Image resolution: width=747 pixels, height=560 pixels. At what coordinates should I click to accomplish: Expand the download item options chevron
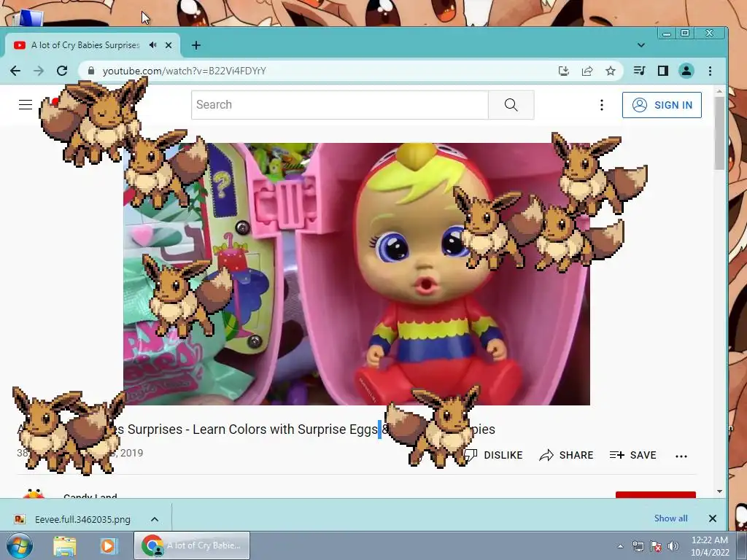pos(155,519)
